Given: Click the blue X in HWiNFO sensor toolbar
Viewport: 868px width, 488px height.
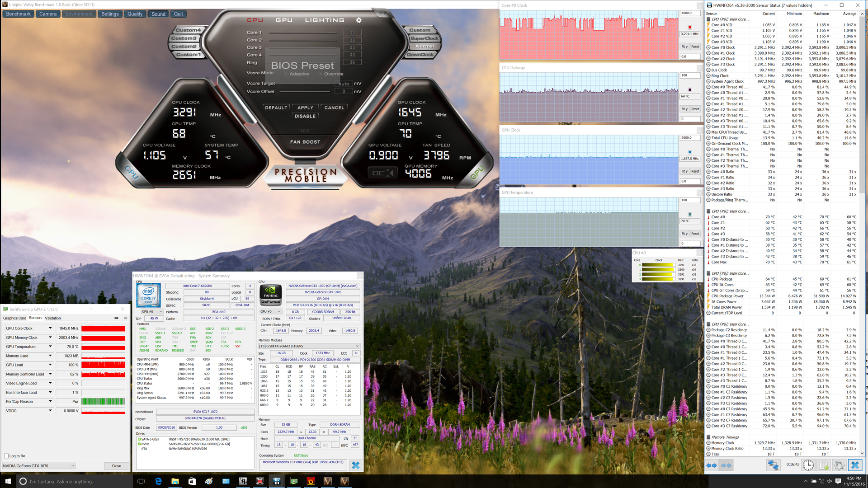Looking at the screenshot, I should (855, 465).
